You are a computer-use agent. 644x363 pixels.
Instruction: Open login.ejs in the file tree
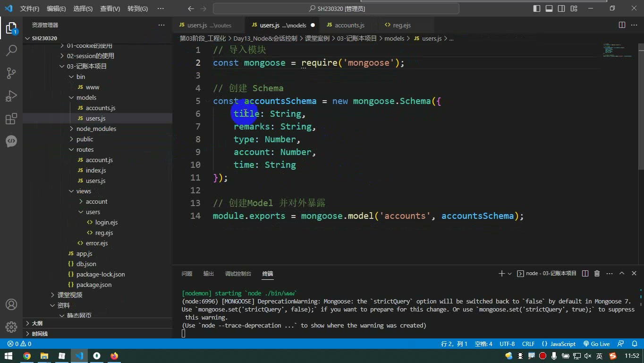pos(106,222)
